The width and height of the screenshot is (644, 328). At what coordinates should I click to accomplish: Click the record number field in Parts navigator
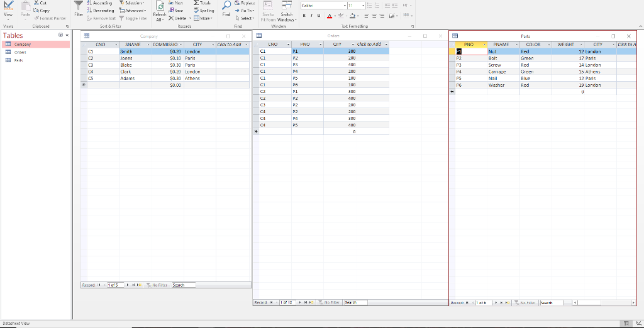click(484, 302)
